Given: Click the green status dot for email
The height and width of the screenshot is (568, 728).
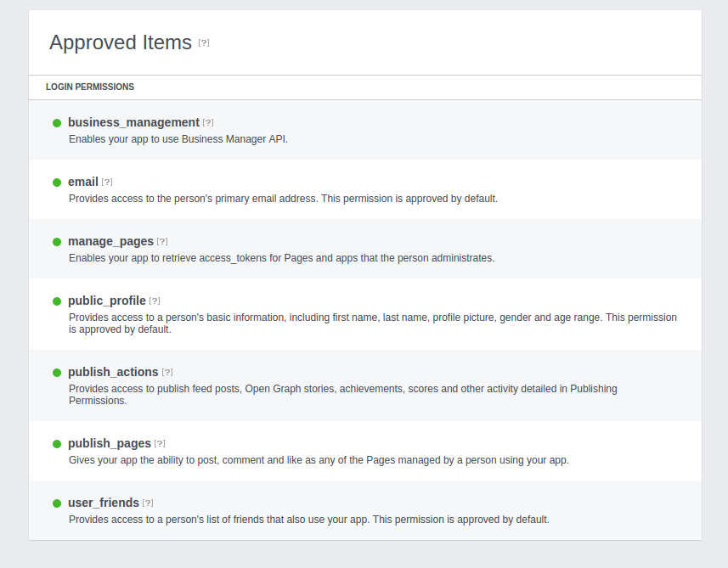Looking at the screenshot, I should pyautogui.click(x=57, y=183).
